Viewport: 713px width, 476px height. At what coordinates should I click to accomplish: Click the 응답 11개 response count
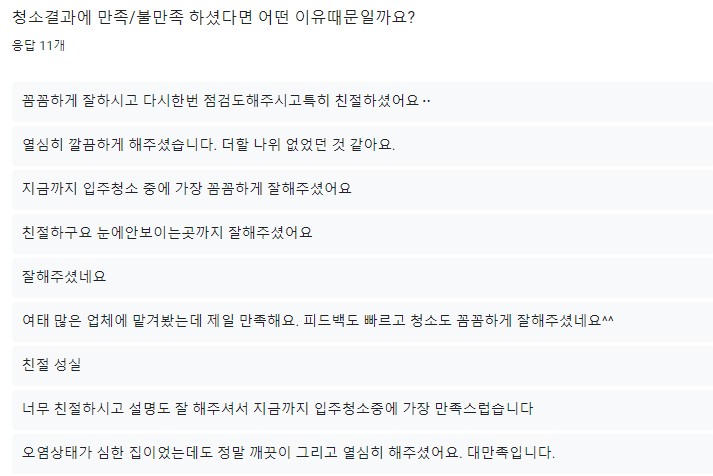pyautogui.click(x=38, y=45)
